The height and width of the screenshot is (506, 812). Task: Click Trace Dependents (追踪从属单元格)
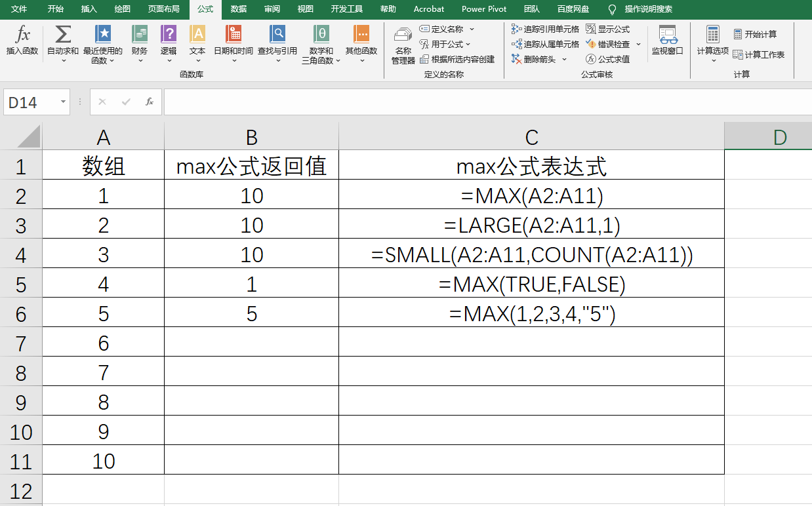point(545,44)
